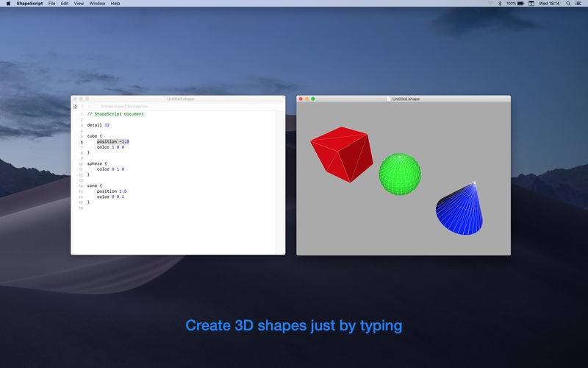Open the View menu
588x368 pixels.
tap(79, 4)
